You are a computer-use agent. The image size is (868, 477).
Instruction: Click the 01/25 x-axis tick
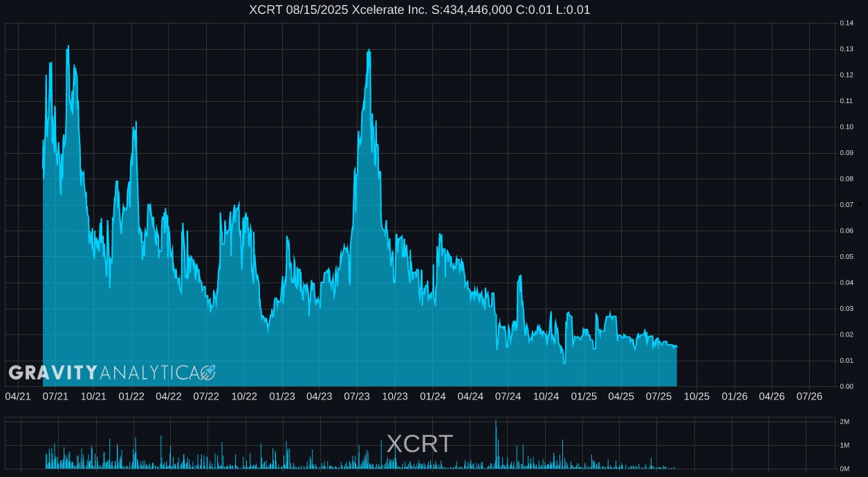pyautogui.click(x=584, y=397)
